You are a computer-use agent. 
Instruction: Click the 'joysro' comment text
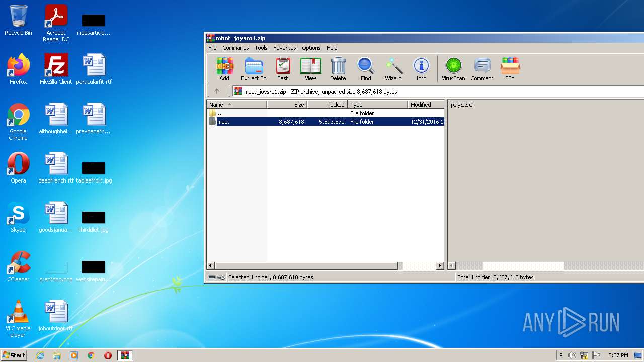click(461, 105)
